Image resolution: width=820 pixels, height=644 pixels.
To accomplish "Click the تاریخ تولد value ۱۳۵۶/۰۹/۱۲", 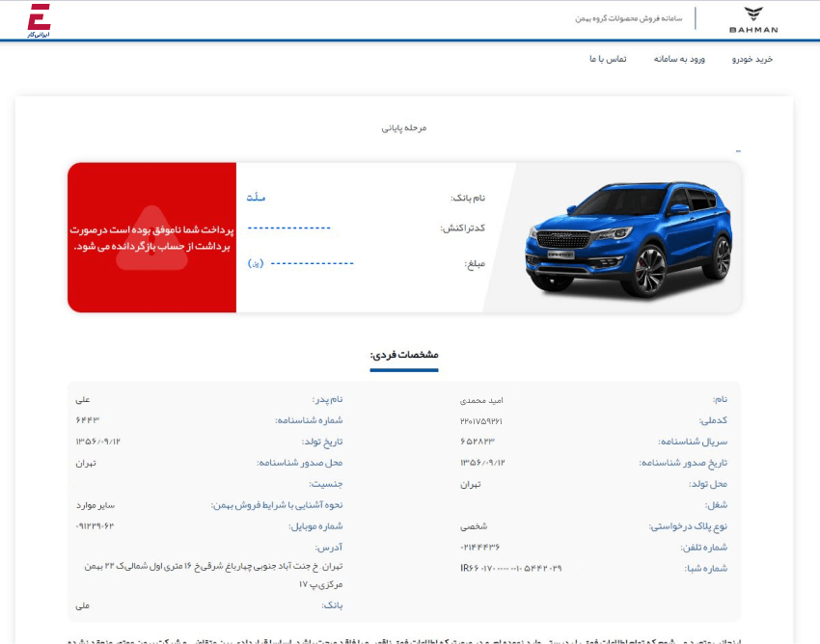I will pyautogui.click(x=97, y=442).
